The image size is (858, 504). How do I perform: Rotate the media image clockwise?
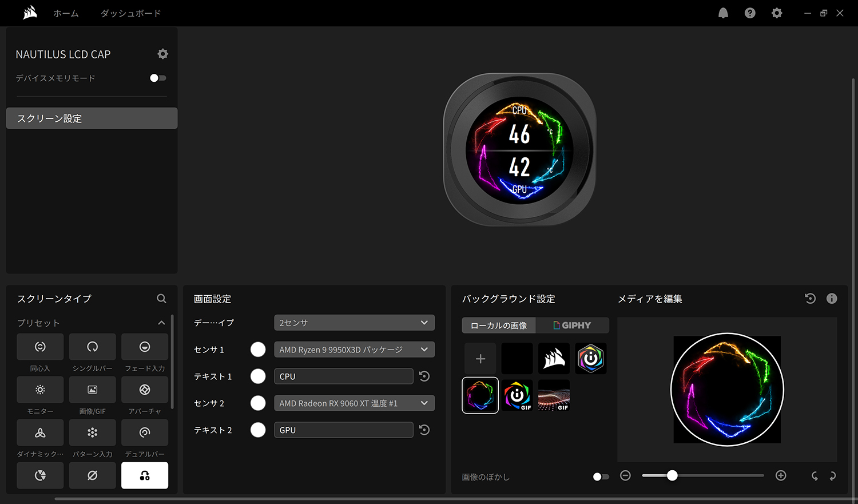[x=833, y=476]
